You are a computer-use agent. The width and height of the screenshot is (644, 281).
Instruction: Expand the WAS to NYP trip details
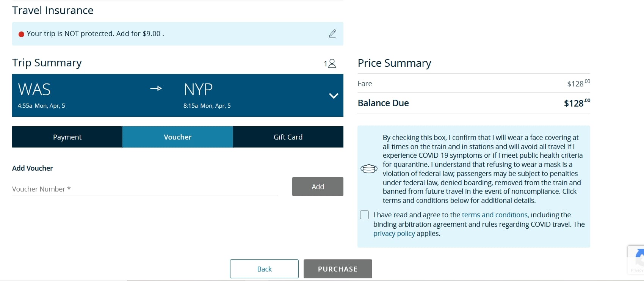point(333,96)
